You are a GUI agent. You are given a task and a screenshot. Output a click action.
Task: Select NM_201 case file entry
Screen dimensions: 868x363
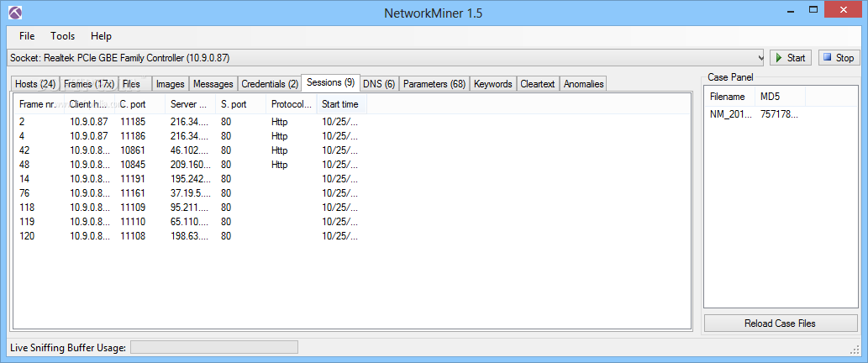point(731,114)
